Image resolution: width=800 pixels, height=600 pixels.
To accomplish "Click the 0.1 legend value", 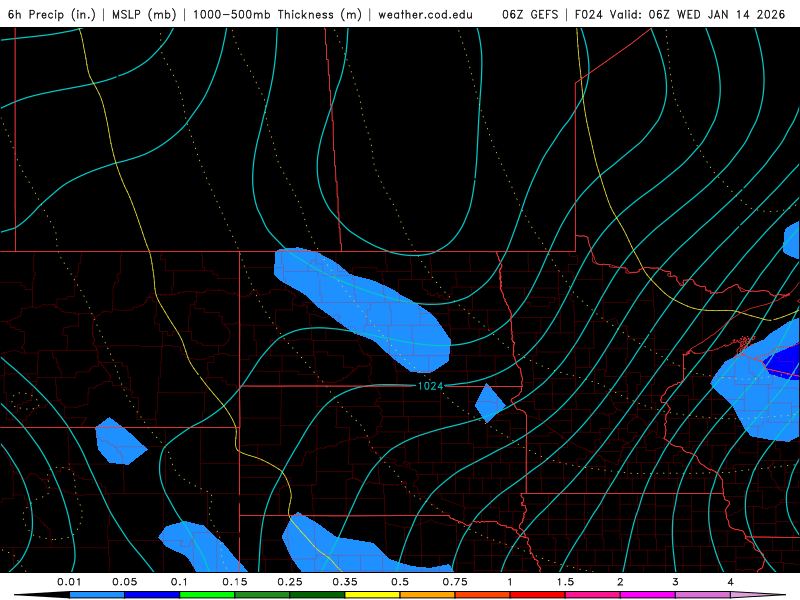I will point(179,582).
